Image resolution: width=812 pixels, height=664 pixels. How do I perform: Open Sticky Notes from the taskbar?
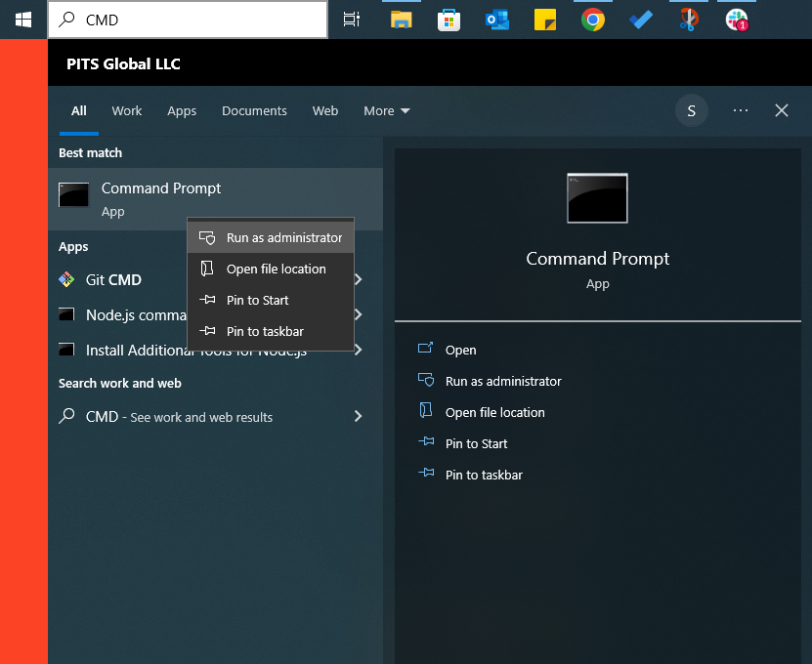[x=545, y=20]
